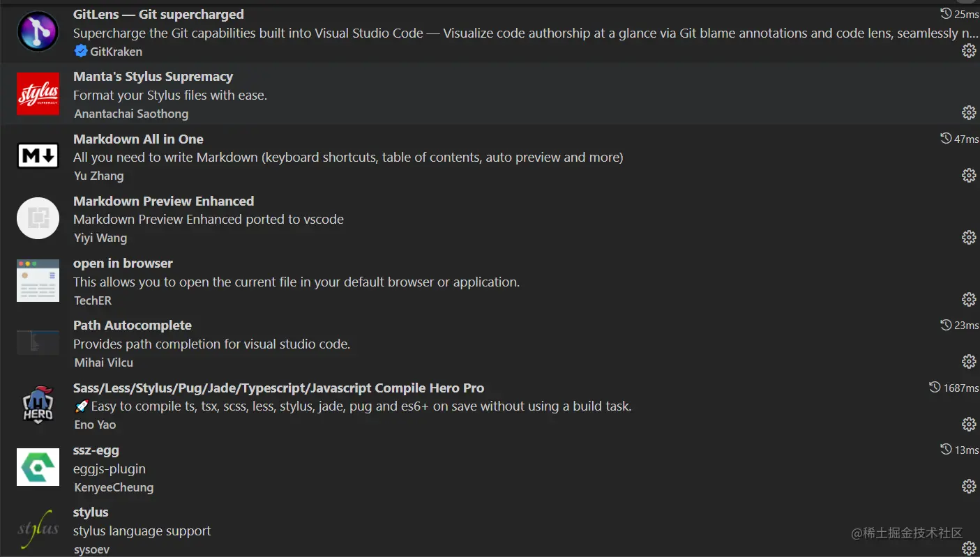Click the Manta's Stylus Supremacy red logo
The height and width of the screenshot is (557, 980).
(38, 94)
